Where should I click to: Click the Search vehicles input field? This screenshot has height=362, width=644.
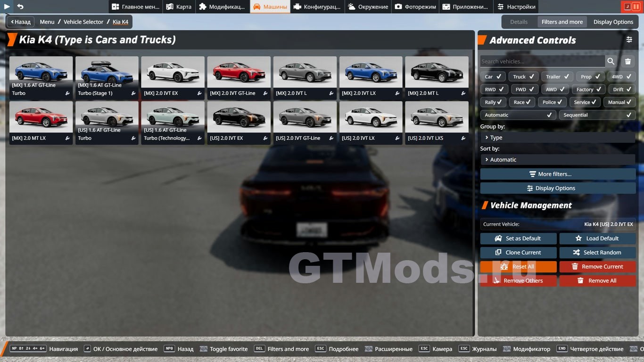[x=542, y=61]
